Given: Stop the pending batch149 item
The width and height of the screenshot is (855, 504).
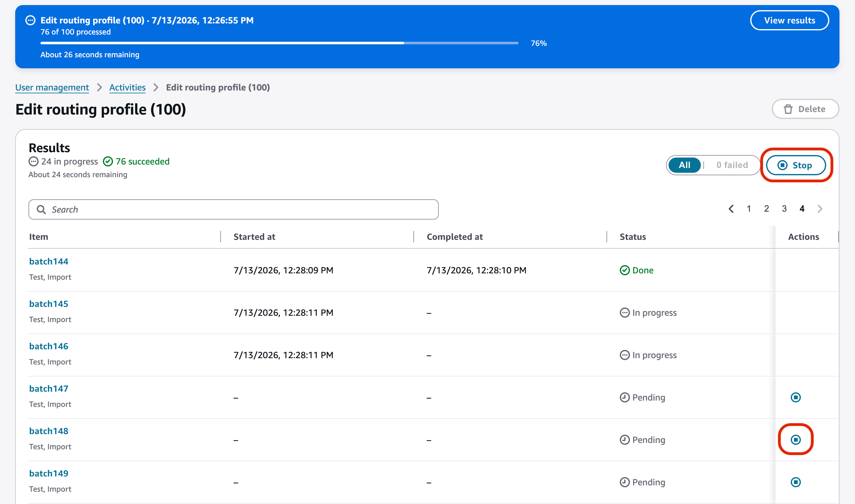Looking at the screenshot, I should (795, 482).
